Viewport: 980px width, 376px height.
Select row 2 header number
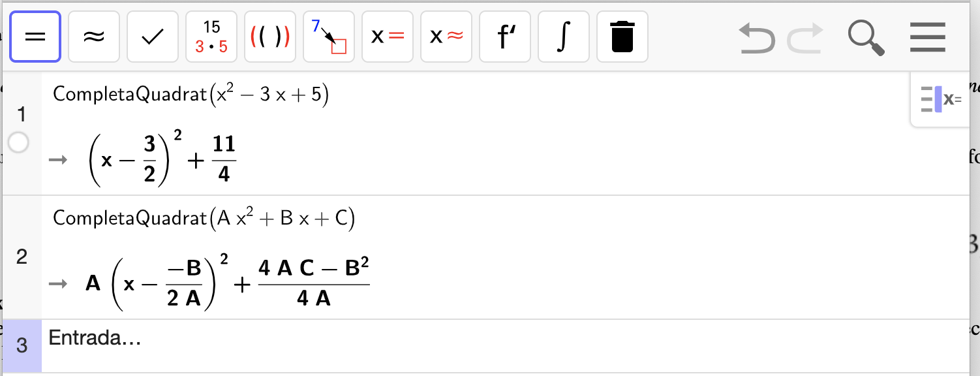tap(22, 257)
